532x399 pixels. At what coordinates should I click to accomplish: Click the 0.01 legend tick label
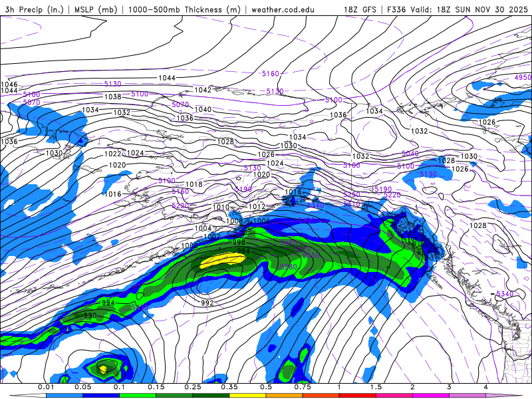pyautogui.click(x=46, y=387)
